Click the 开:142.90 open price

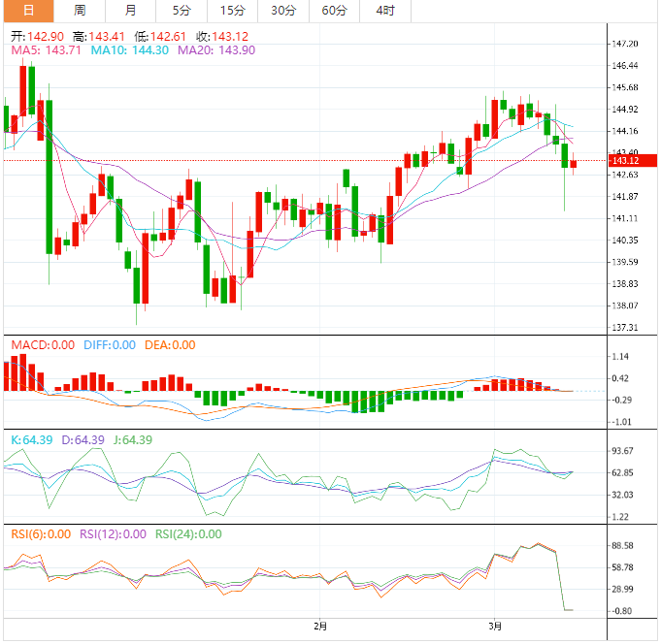point(37,37)
